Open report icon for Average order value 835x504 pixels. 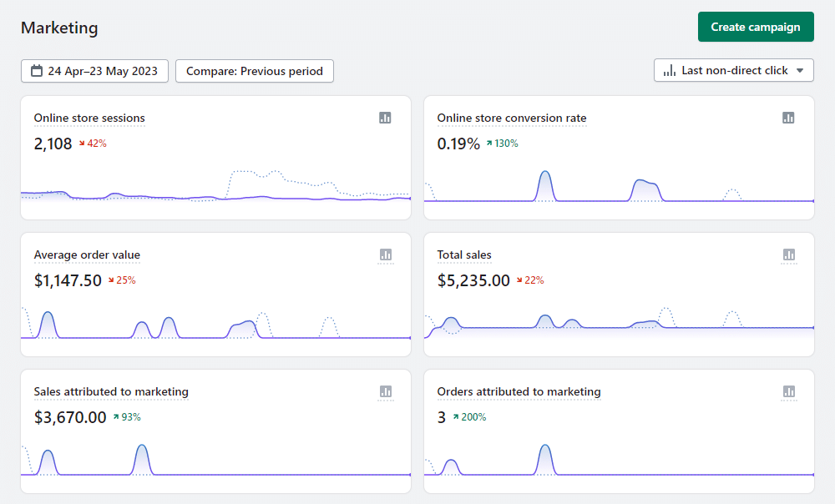click(x=385, y=255)
